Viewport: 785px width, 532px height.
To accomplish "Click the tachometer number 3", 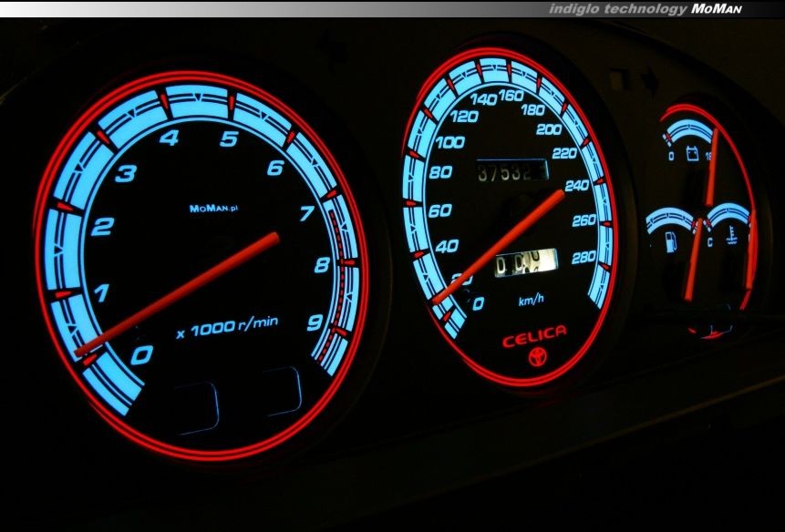I will point(126,173).
